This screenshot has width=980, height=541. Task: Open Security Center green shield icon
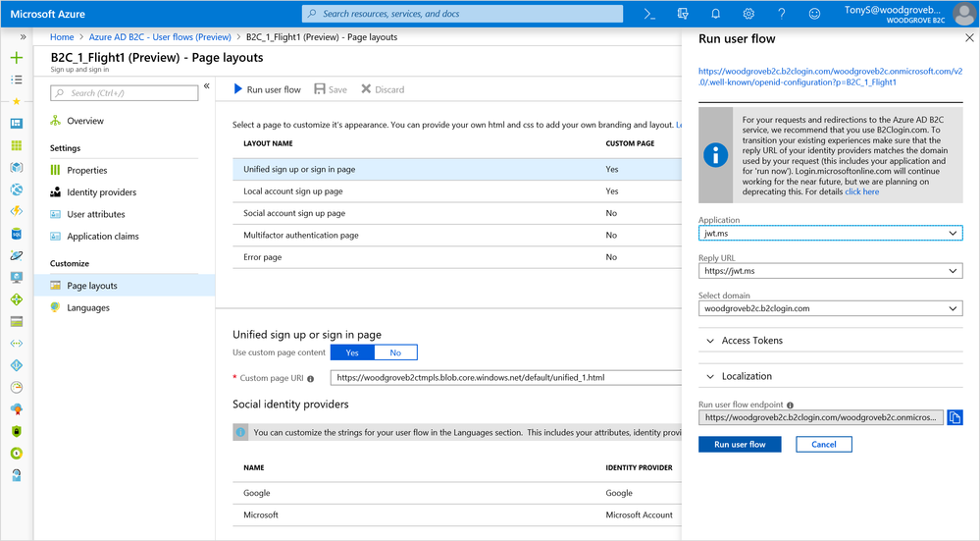point(17,431)
